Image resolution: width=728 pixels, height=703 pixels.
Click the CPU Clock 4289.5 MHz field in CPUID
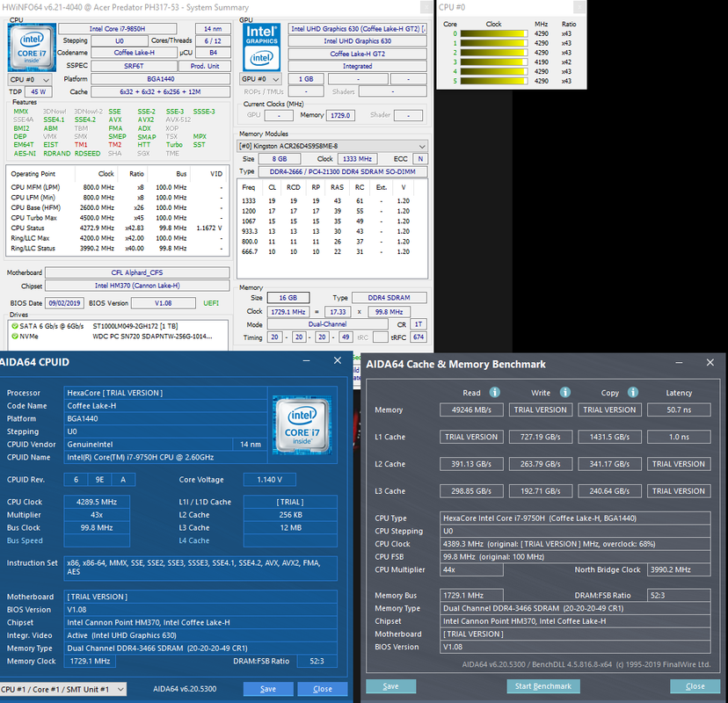tap(97, 502)
